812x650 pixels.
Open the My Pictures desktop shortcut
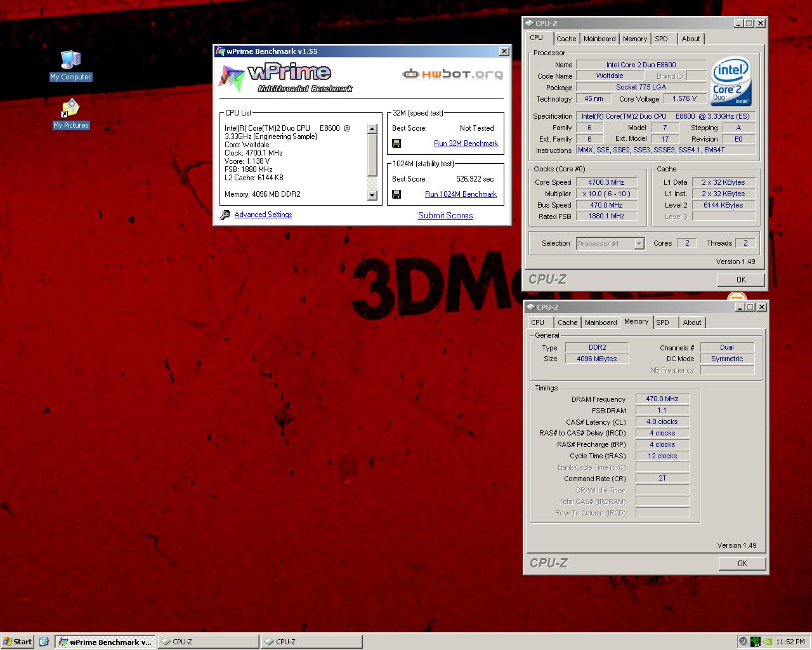[x=71, y=114]
